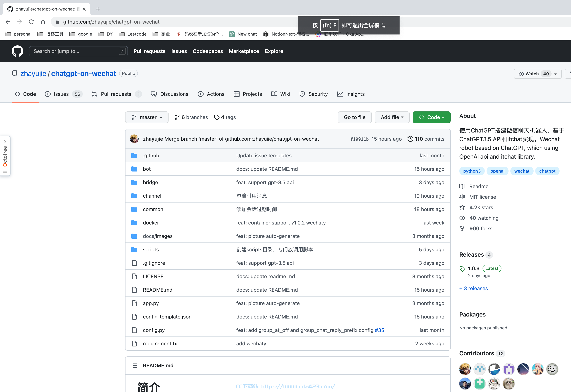Click the eye icon beside 40 watching
The height and width of the screenshot is (392, 571).
[462, 218]
